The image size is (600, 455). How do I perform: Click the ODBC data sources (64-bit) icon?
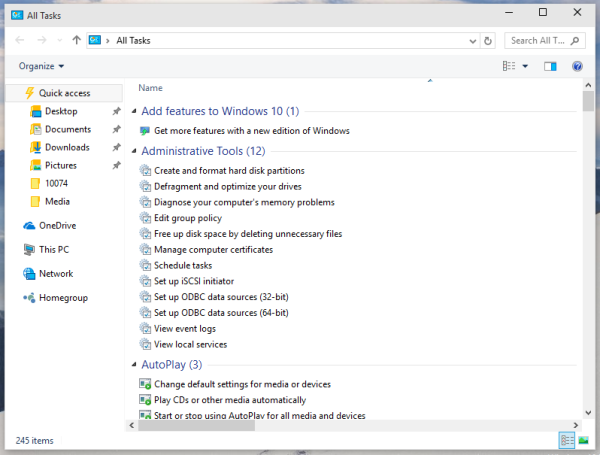tap(145, 313)
